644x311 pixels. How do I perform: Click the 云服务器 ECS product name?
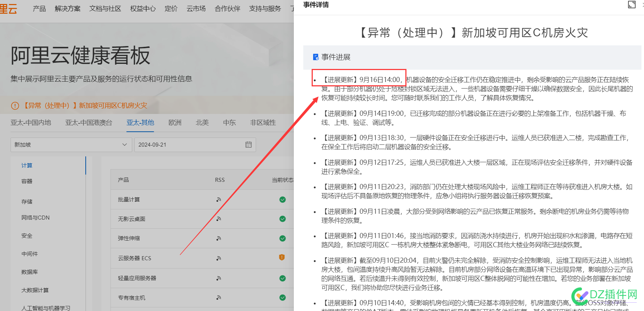tap(134, 258)
